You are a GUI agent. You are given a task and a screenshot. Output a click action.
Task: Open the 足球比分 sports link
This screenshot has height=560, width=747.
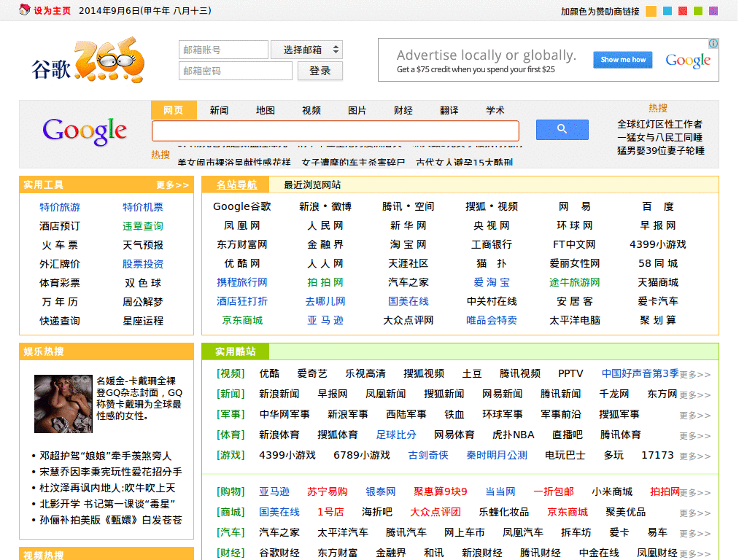pos(396,435)
